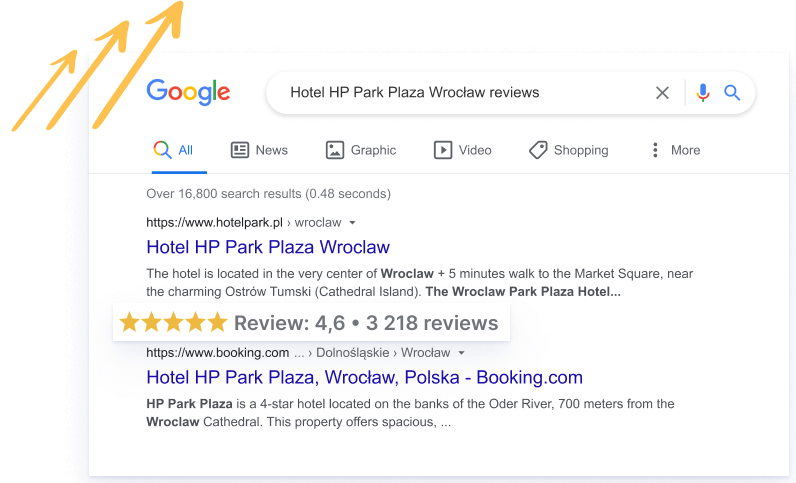Screen dimensions: 796x483
Task: Select the All results tab
Action: (x=174, y=150)
